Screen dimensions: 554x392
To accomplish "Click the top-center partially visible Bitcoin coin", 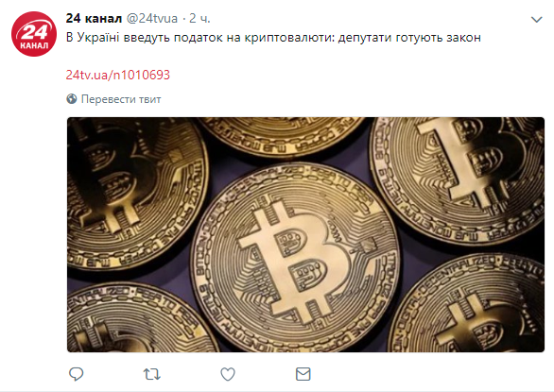I will (x=283, y=136).
